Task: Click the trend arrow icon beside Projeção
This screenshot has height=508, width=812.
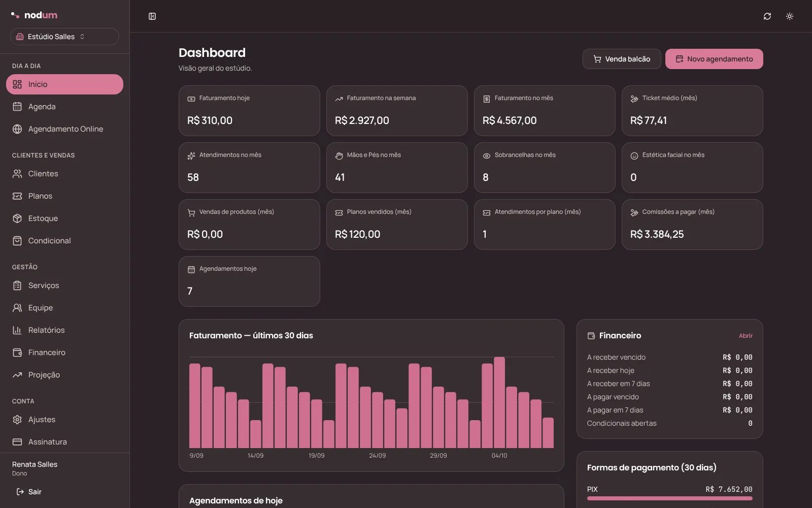Action: (x=17, y=375)
